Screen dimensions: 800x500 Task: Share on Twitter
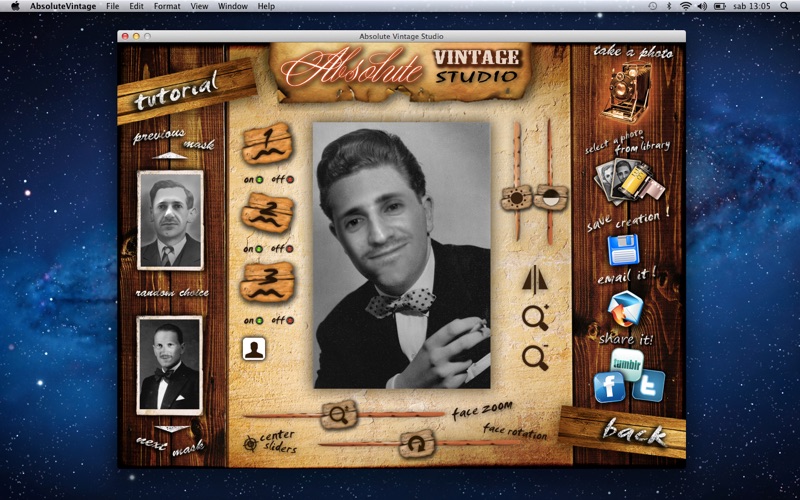[x=648, y=386]
